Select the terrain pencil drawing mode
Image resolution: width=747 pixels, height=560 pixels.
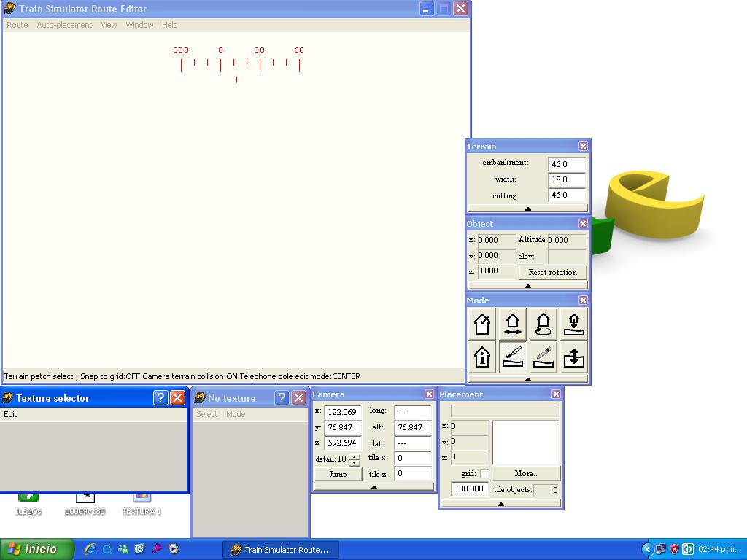(x=543, y=357)
